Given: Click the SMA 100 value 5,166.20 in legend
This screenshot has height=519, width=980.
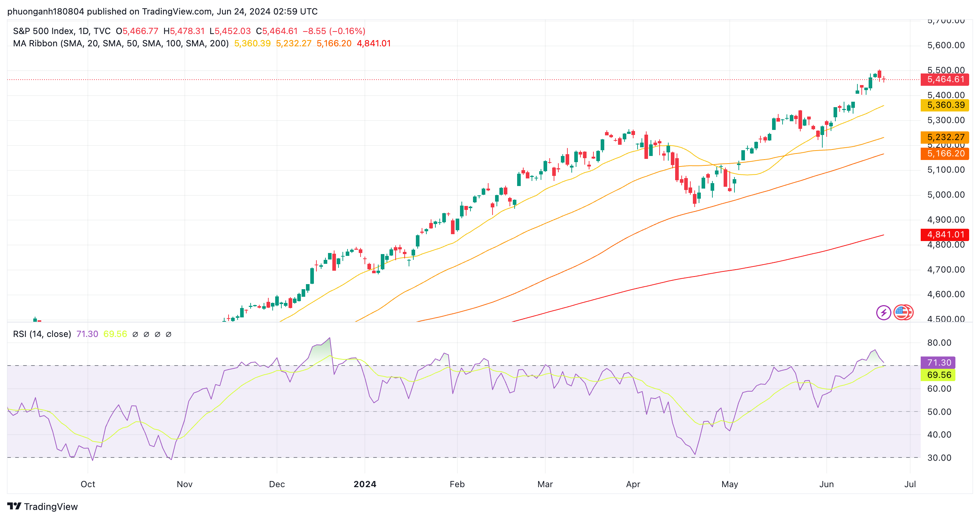Looking at the screenshot, I should (334, 43).
